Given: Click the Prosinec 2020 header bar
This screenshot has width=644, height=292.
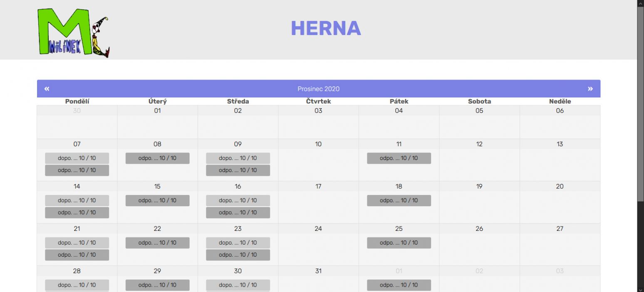Looking at the screenshot, I should [319, 88].
